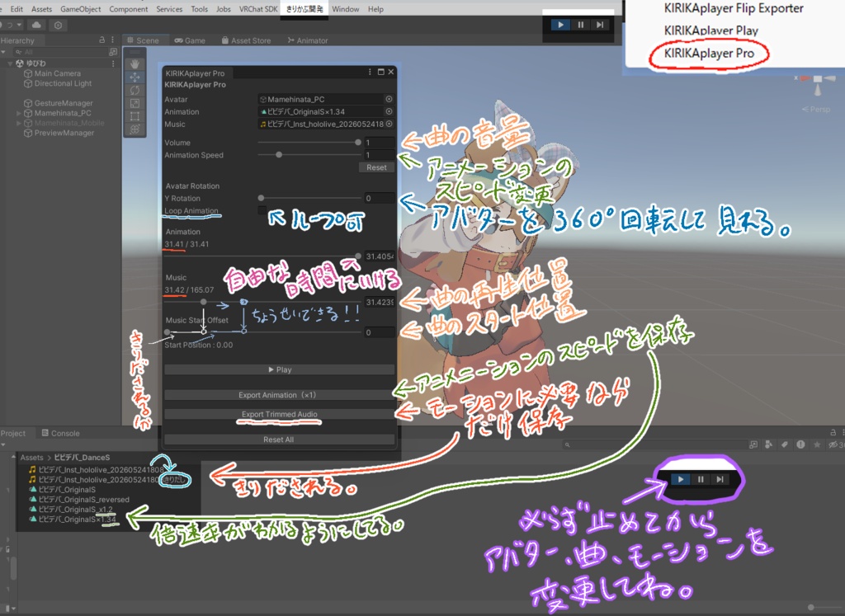Open object picker for Avatar field
845x616 pixels.
click(389, 99)
